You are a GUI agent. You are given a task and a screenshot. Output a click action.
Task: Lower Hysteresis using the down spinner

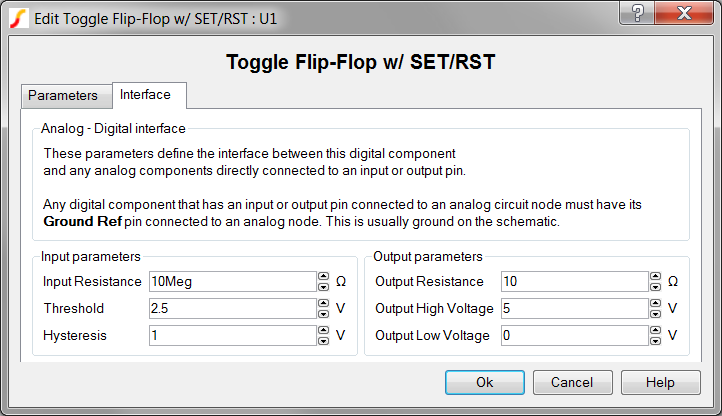(x=324, y=341)
